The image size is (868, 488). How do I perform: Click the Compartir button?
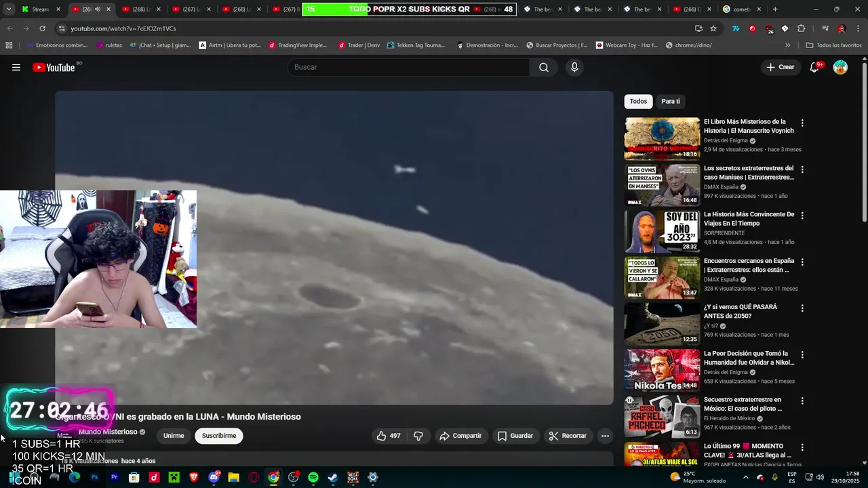(460, 436)
